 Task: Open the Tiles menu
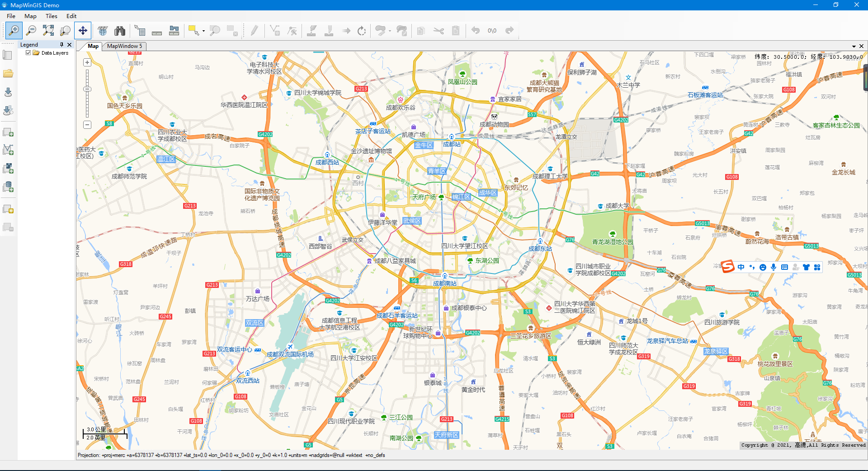[51, 16]
